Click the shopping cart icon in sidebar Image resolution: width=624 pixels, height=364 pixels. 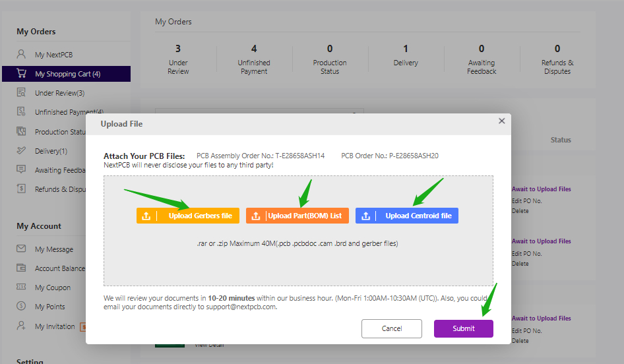pos(22,74)
